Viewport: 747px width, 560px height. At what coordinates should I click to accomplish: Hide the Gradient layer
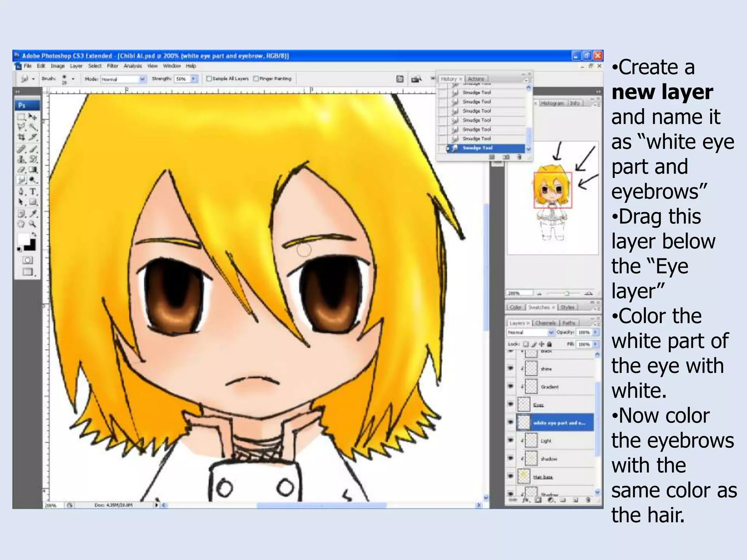511,386
